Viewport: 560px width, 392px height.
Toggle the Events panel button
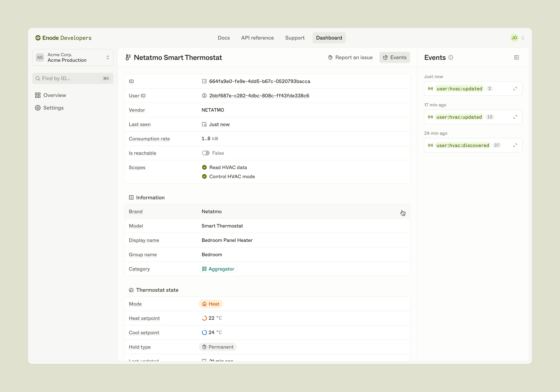(x=395, y=57)
